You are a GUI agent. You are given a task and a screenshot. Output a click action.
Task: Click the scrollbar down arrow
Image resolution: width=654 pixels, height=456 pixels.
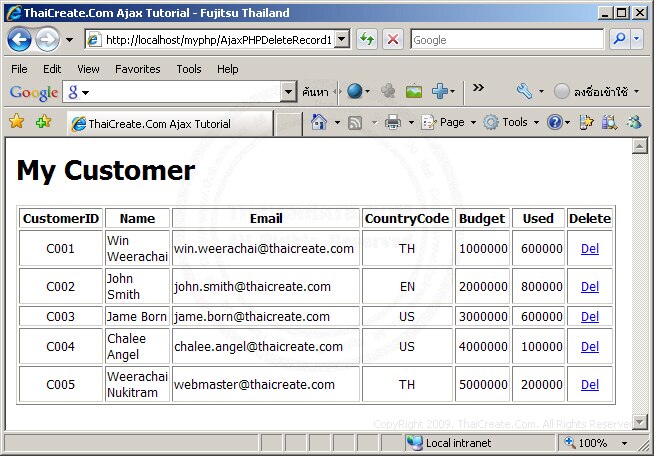[639, 421]
